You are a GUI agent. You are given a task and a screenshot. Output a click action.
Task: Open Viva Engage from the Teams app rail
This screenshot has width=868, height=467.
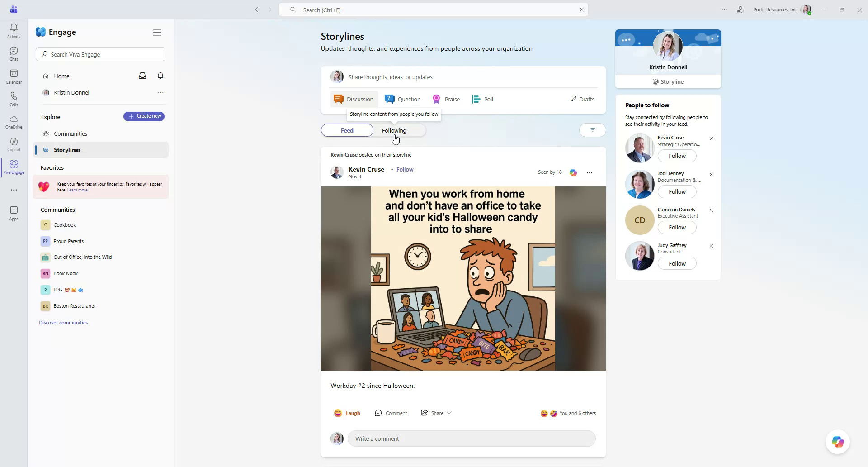14,167
